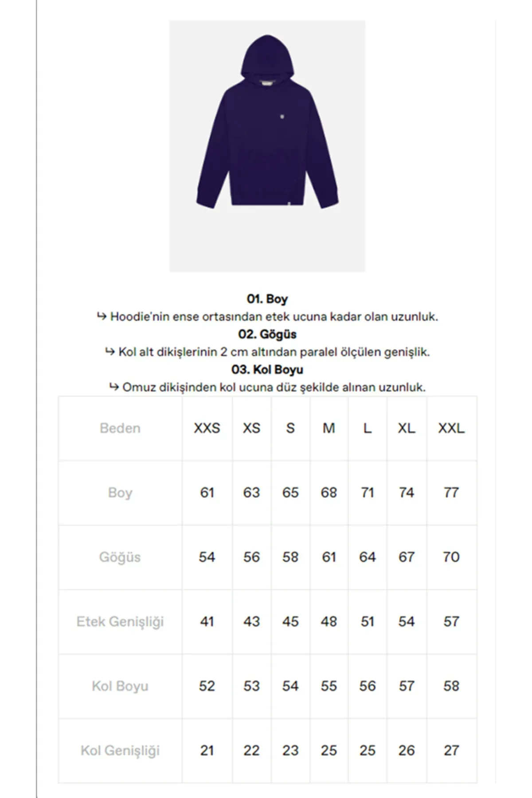
Task: Click the Boy value 68 for M
Action: [x=329, y=493]
